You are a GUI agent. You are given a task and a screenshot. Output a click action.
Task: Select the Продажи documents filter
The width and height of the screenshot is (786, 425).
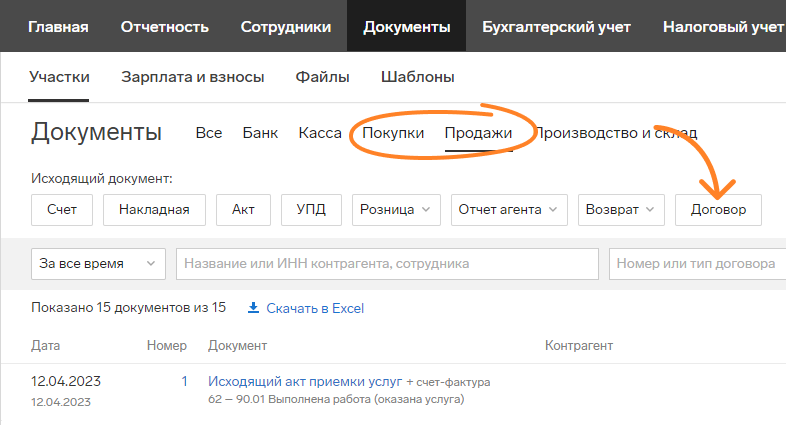click(x=478, y=133)
